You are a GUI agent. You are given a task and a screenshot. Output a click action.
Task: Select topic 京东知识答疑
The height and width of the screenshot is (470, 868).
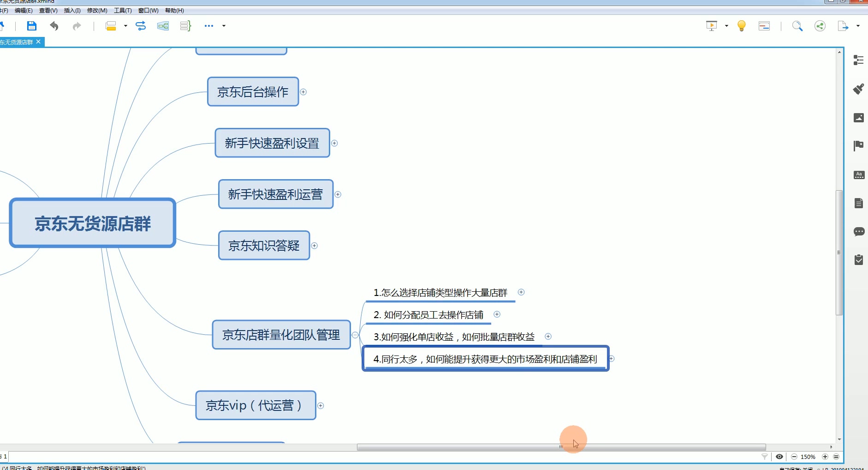point(264,246)
